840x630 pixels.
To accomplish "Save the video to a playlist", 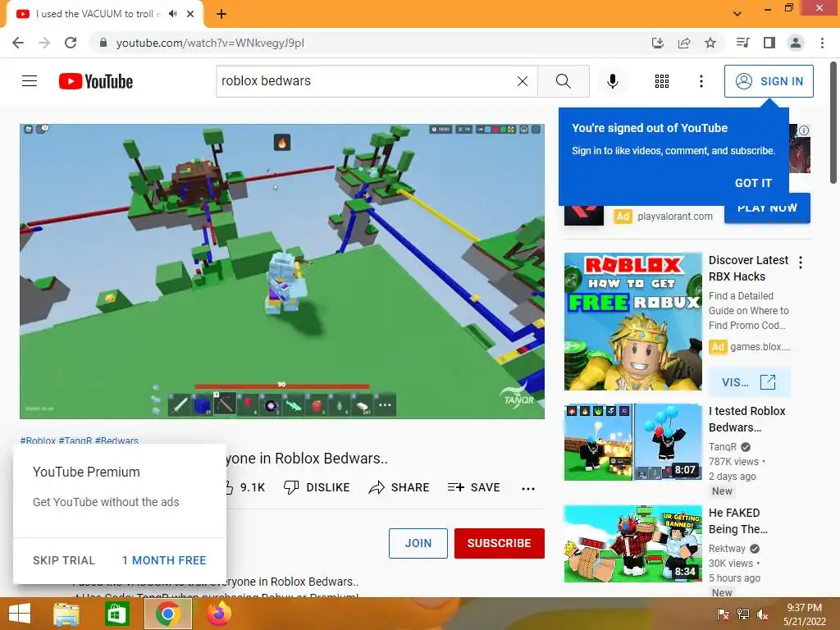I will pos(473,487).
